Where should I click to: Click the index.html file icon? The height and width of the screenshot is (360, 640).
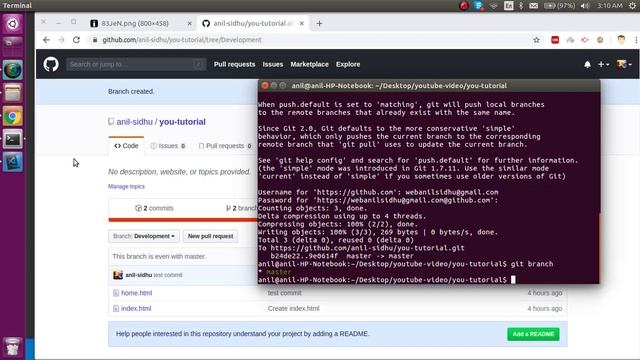pos(116,309)
